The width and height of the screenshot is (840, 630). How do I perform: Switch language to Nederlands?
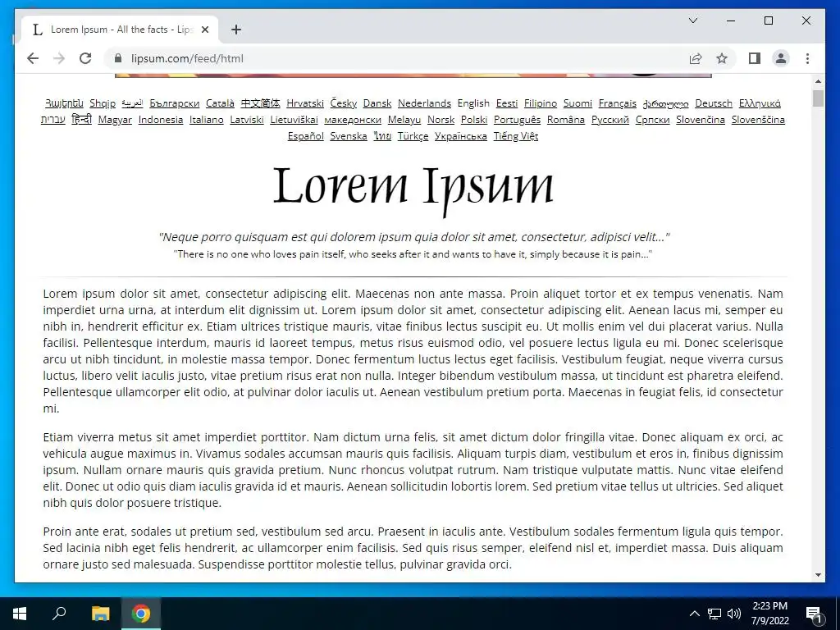click(x=424, y=103)
